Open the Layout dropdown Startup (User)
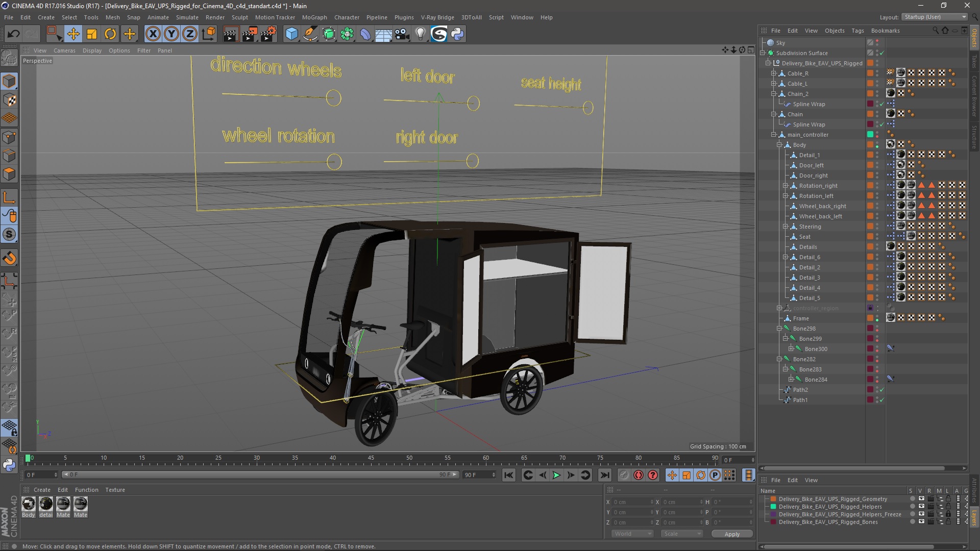 [x=936, y=17]
